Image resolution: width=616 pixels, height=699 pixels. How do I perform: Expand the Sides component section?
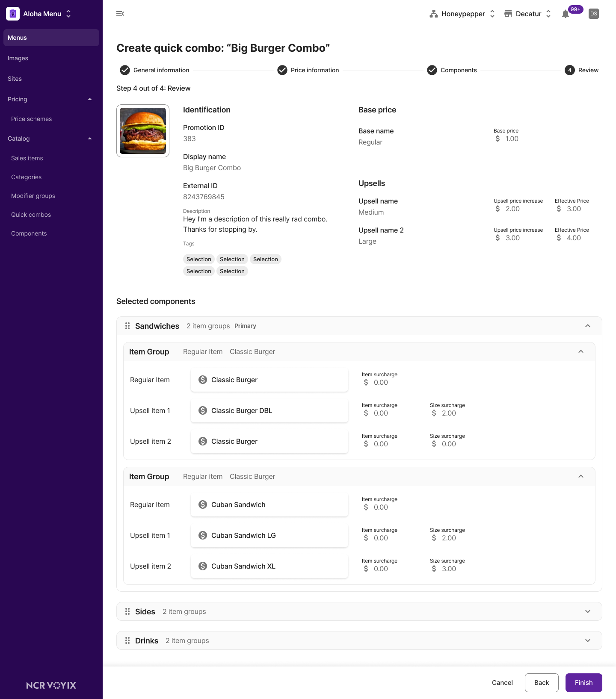(x=588, y=611)
